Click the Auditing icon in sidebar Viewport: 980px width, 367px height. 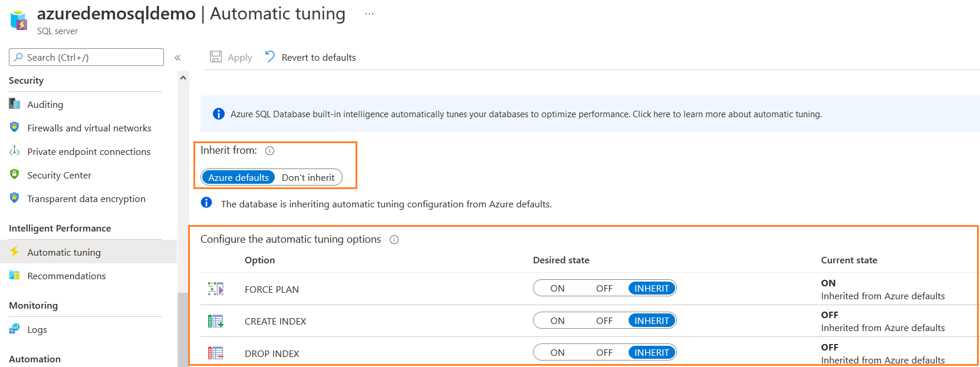click(x=15, y=104)
